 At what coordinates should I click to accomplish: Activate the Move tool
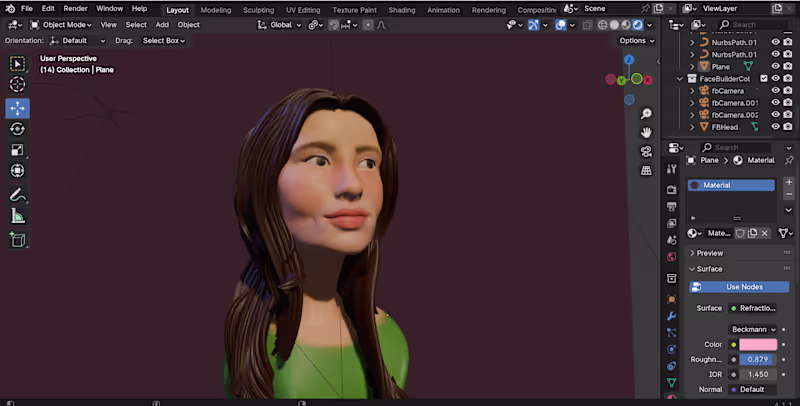point(17,108)
